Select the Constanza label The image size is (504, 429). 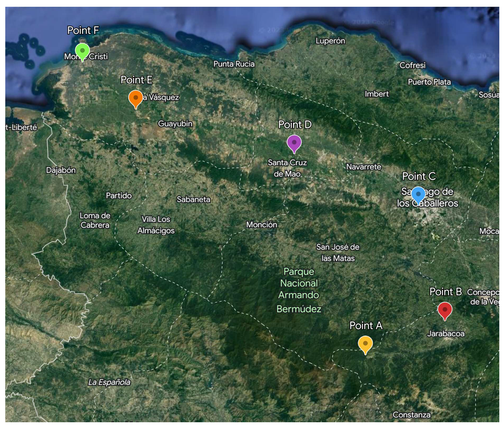(411, 415)
